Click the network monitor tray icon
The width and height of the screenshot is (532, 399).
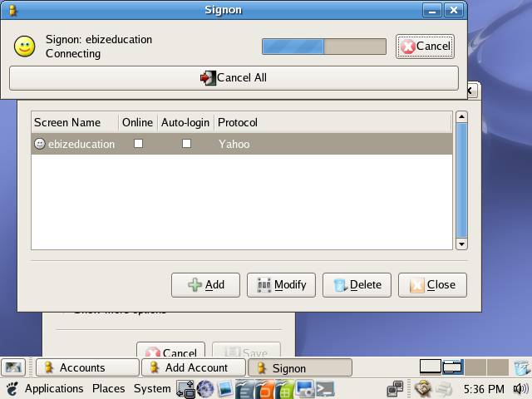coord(395,388)
